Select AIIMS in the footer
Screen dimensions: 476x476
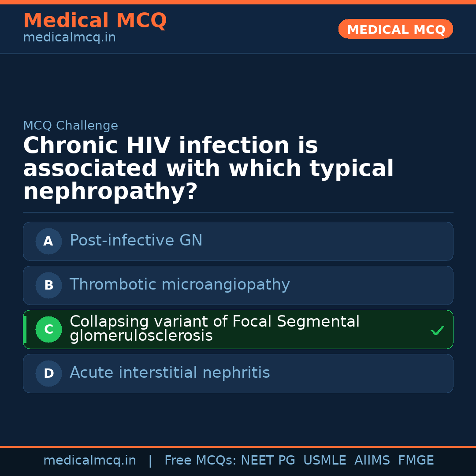372,461
